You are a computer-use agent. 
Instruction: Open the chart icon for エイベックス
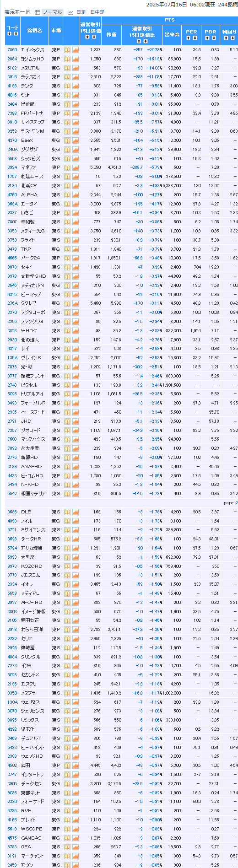(76, 50)
